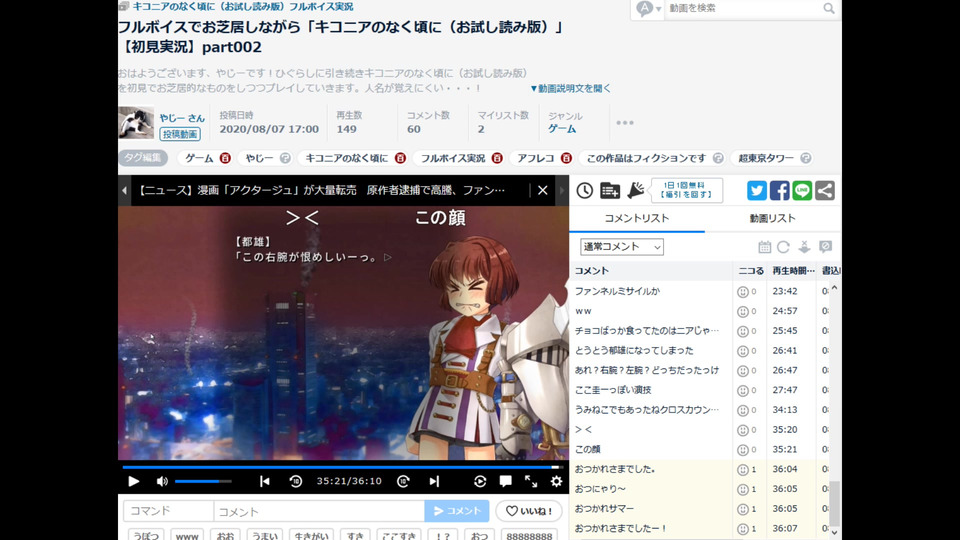Screen dimensions: 960x540
Task: Nicoru the おつかれさまでした。 comment
Action: (x=743, y=470)
